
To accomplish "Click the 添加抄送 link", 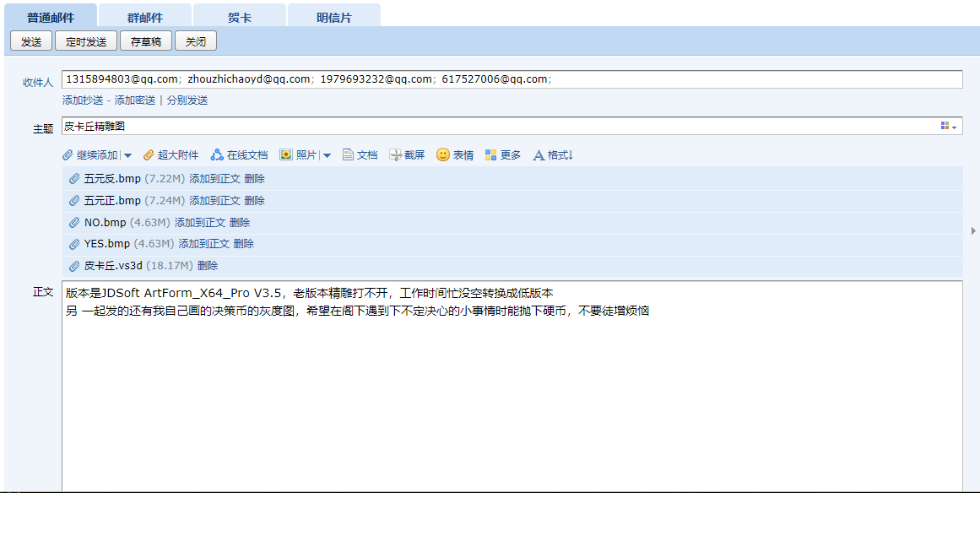I will coord(83,100).
